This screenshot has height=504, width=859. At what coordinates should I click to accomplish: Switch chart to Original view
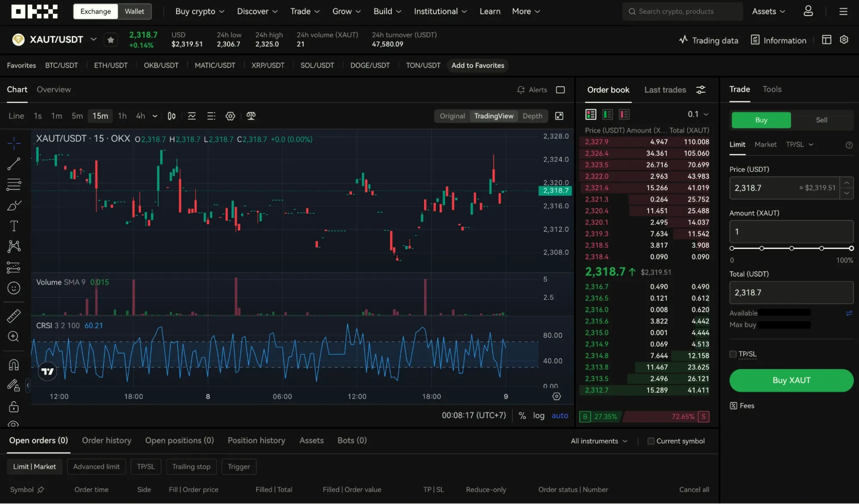point(452,116)
